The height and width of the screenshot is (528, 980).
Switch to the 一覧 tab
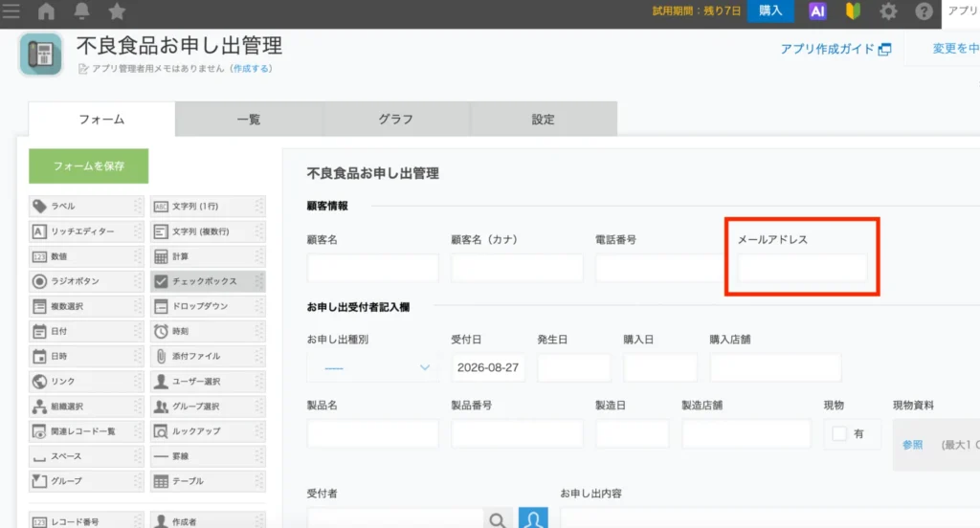pyautogui.click(x=249, y=120)
